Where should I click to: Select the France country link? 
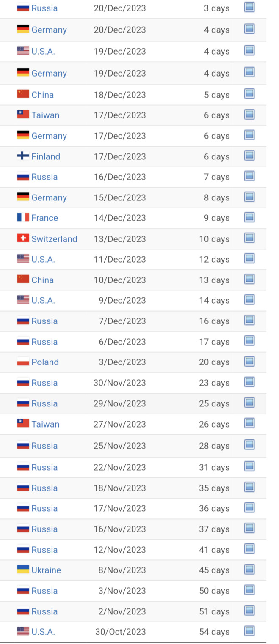[x=44, y=218]
